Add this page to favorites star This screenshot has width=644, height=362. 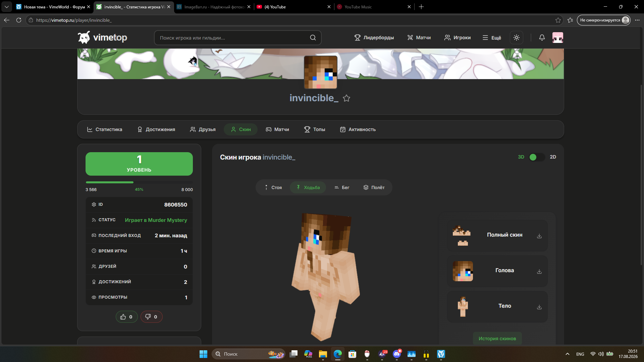558,20
